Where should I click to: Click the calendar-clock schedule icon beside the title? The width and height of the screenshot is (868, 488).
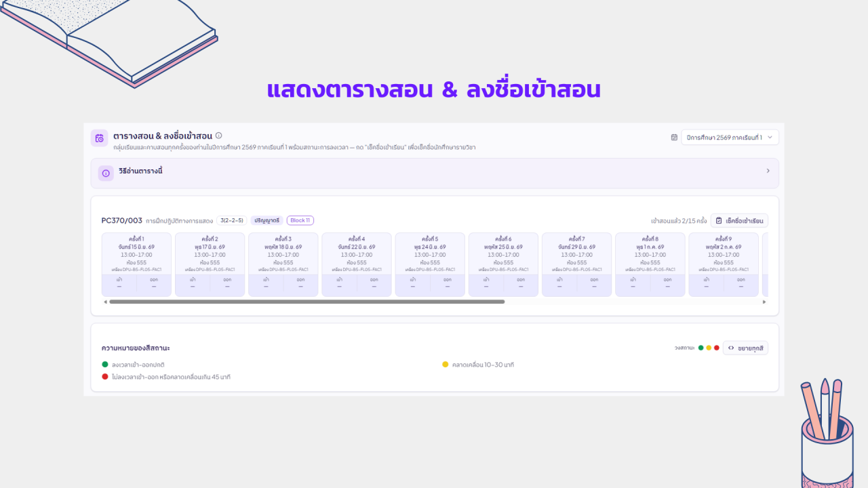(100, 138)
